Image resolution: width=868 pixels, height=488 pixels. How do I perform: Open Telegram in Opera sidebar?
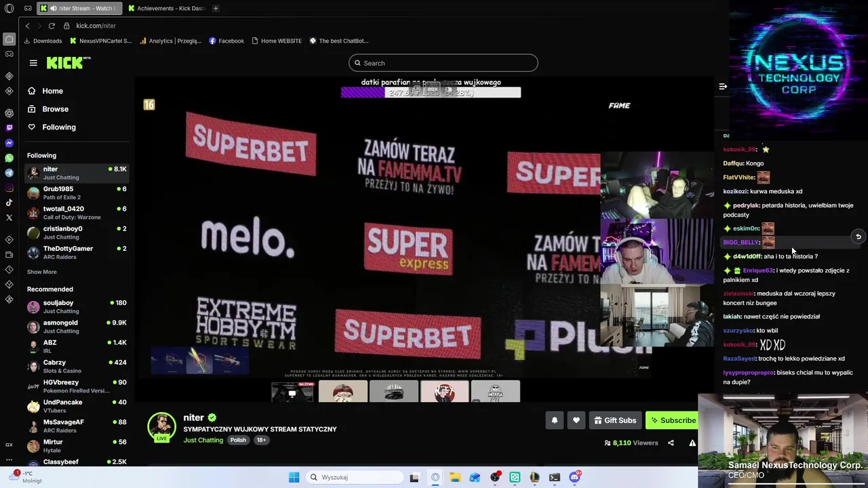click(x=9, y=173)
